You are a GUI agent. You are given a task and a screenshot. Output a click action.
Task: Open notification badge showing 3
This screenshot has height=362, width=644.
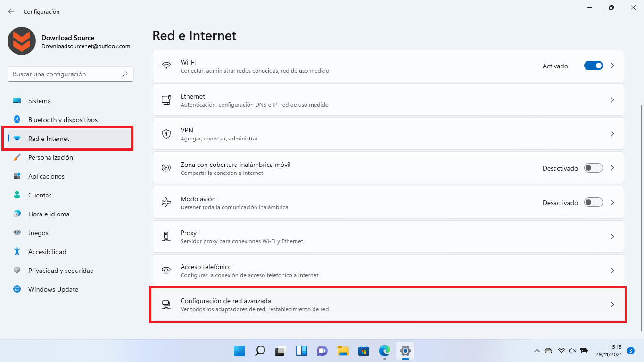point(631,350)
